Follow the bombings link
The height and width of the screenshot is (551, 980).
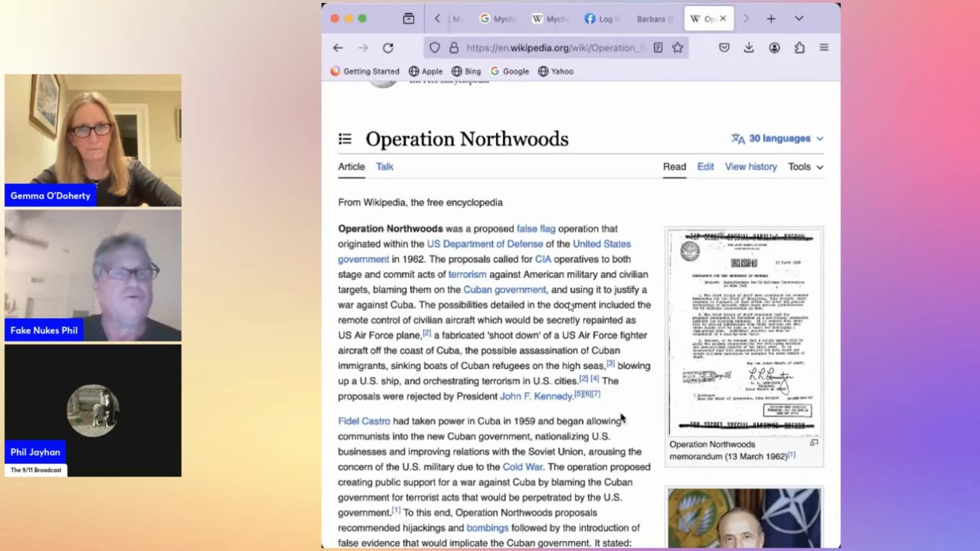click(x=488, y=528)
